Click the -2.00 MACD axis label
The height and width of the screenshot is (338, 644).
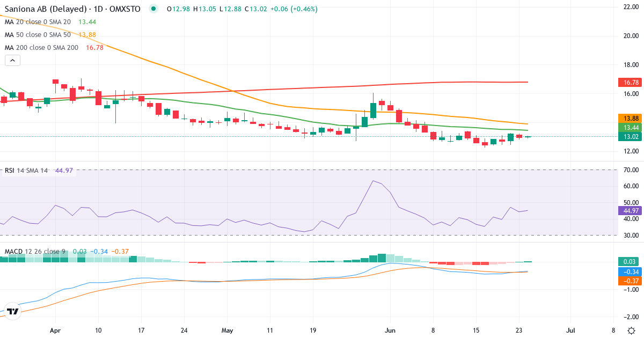pyautogui.click(x=630, y=317)
